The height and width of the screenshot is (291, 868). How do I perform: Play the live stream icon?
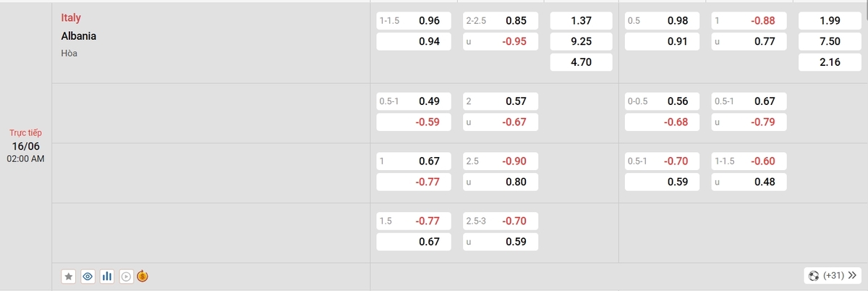coord(126,276)
